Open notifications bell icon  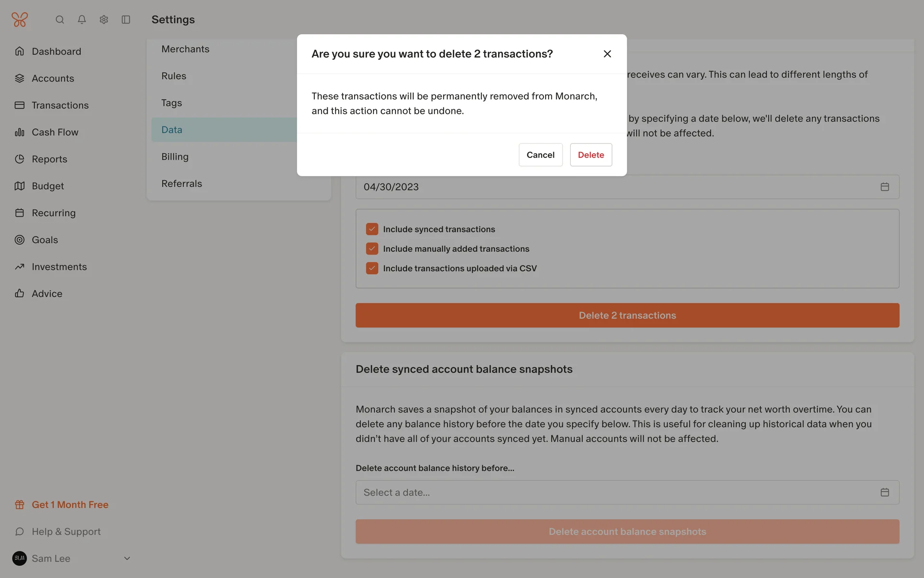tap(82, 20)
